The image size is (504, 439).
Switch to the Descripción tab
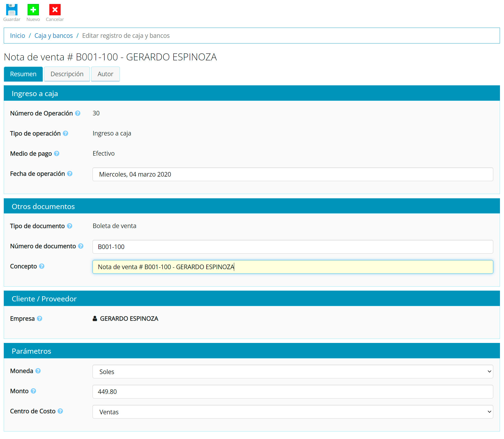[67, 74]
